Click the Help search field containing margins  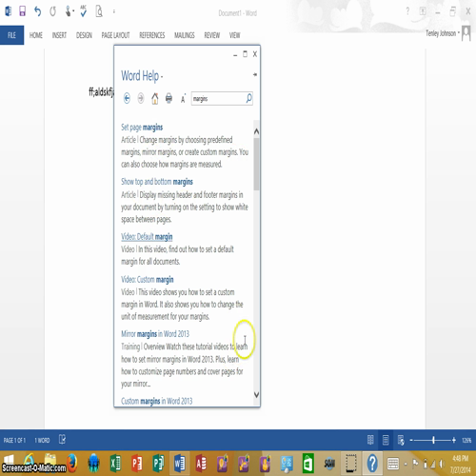218,99
